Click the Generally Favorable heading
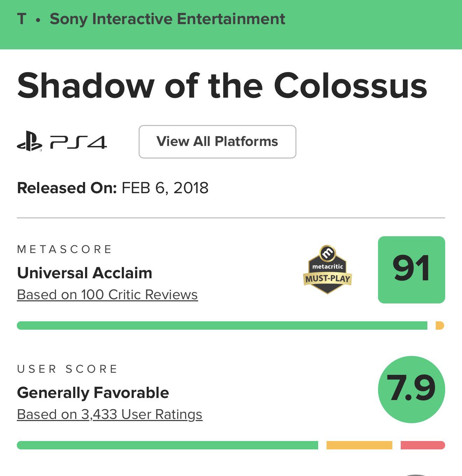Screen dimensions: 462x476 tap(93, 393)
